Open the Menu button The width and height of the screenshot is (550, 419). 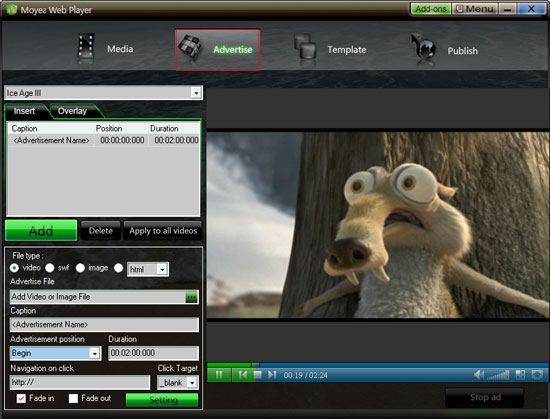coord(475,9)
